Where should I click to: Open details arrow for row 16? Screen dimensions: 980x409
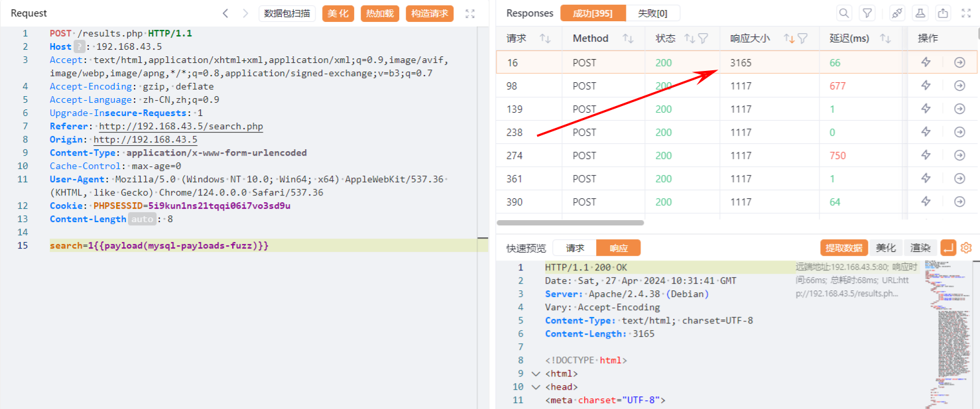(x=959, y=62)
